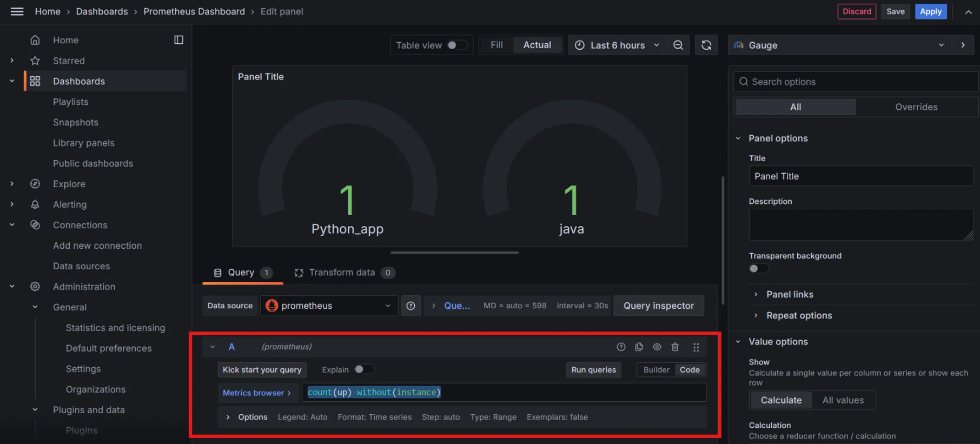
Task: Toggle the Table view switch
Action: click(x=457, y=45)
